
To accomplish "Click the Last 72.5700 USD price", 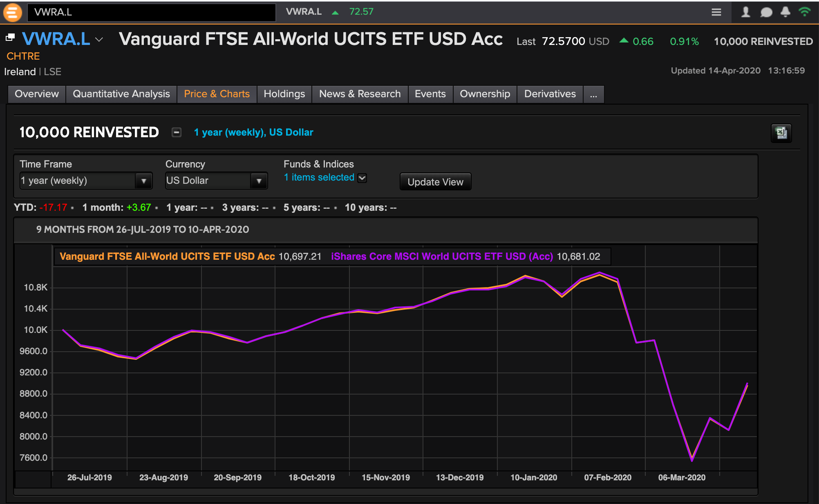I will [563, 41].
